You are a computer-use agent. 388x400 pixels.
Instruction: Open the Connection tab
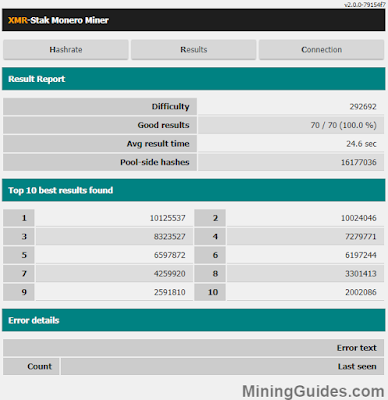[321, 50]
